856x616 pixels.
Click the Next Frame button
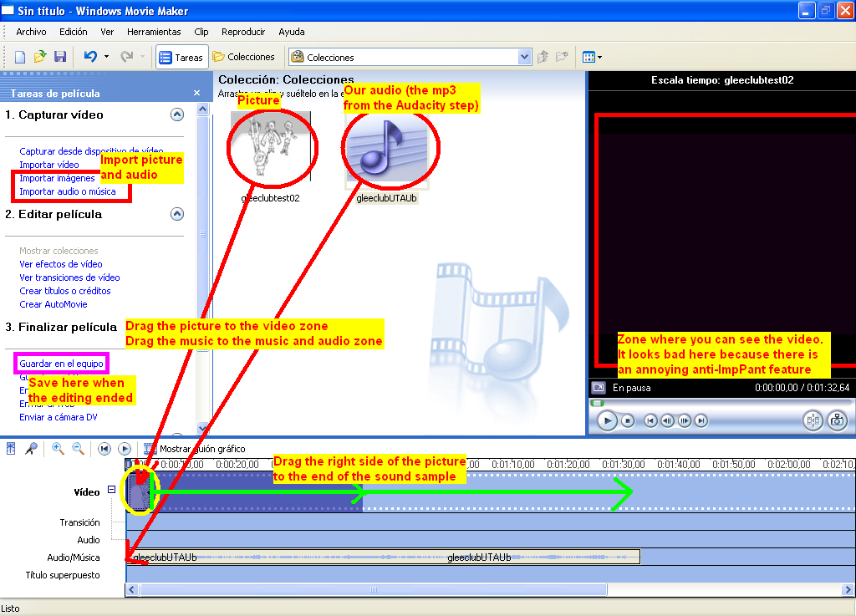coord(684,420)
